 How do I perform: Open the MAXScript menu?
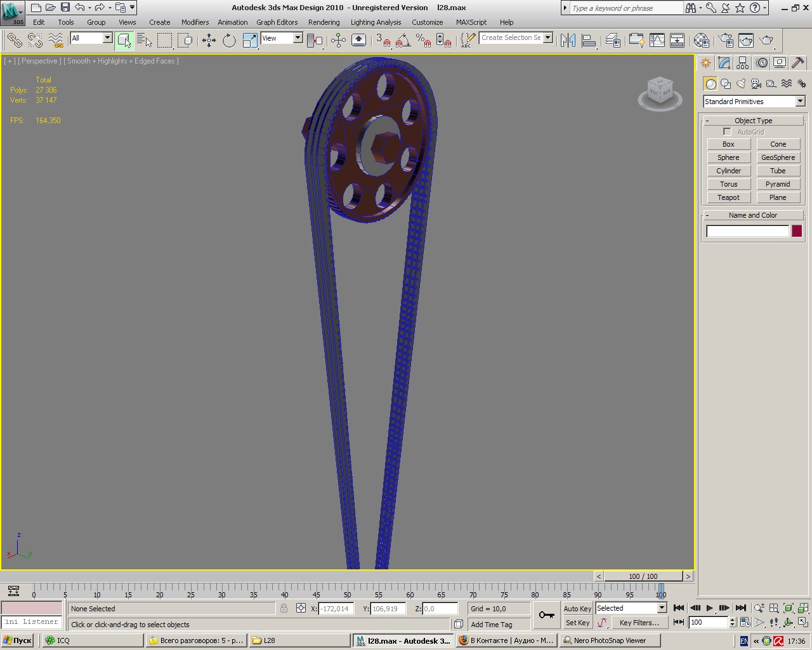pos(471,22)
